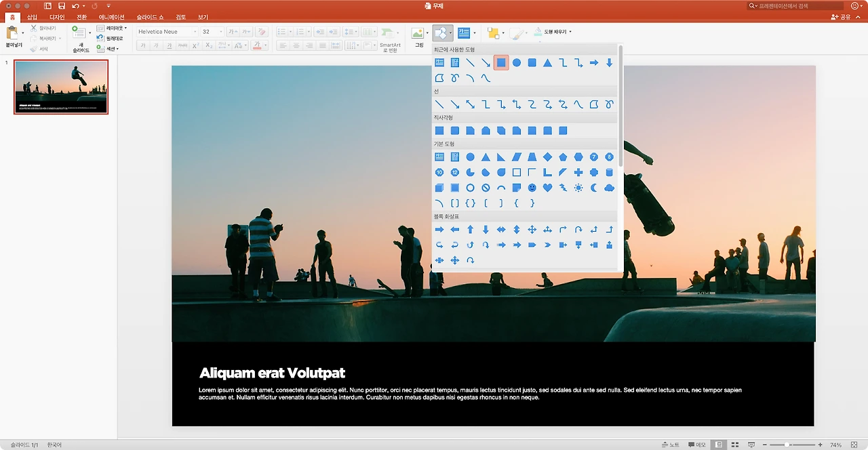The height and width of the screenshot is (450, 868).
Task: Choose the diamond shape
Action: 547,157
